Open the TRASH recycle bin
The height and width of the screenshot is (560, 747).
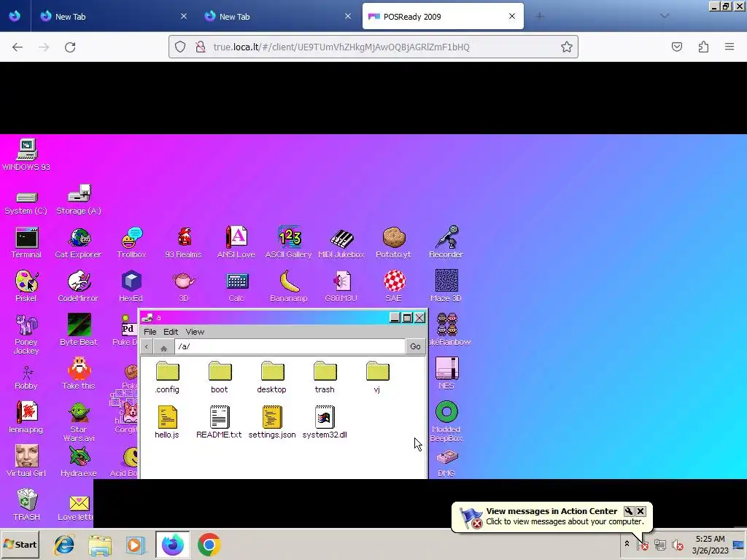[27, 505]
